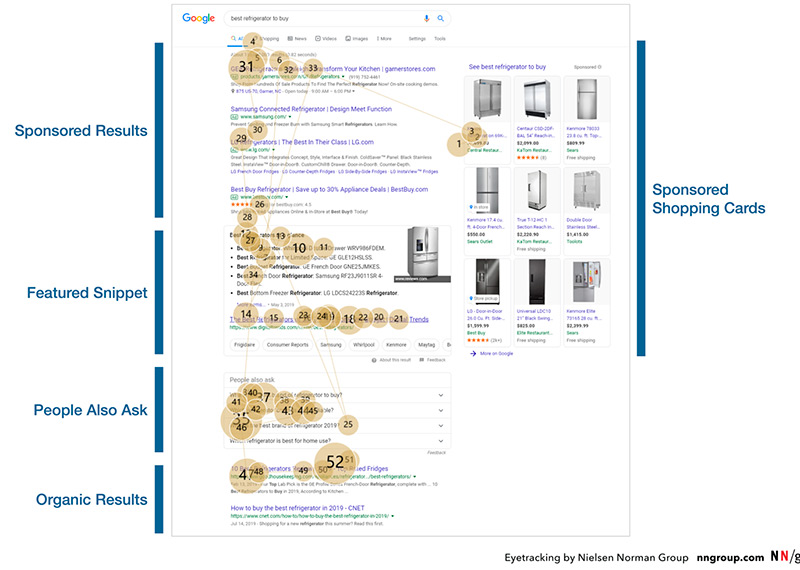Open the Videos search tab

(x=328, y=38)
